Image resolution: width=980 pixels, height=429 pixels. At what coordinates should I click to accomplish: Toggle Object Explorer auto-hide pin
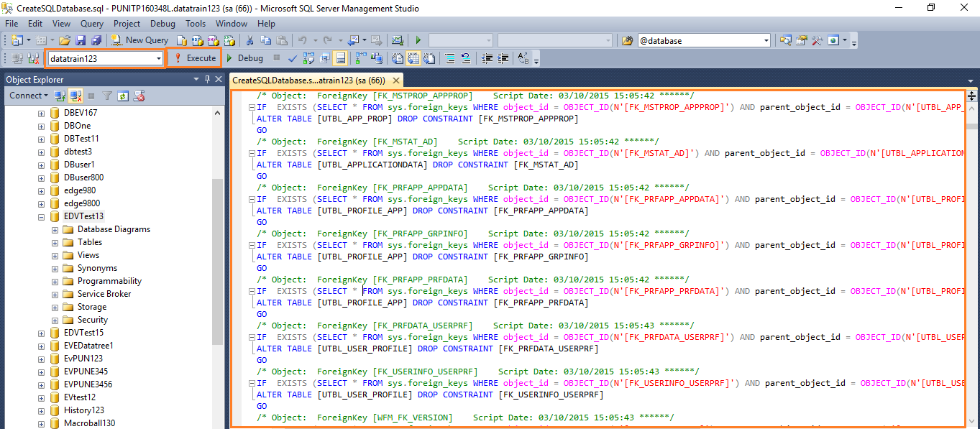click(x=207, y=79)
